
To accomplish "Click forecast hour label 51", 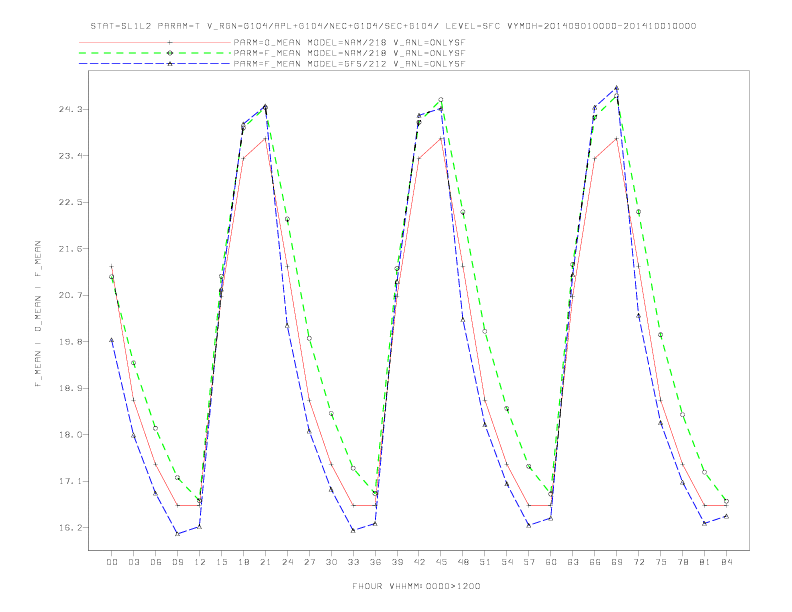I will 485,562.
